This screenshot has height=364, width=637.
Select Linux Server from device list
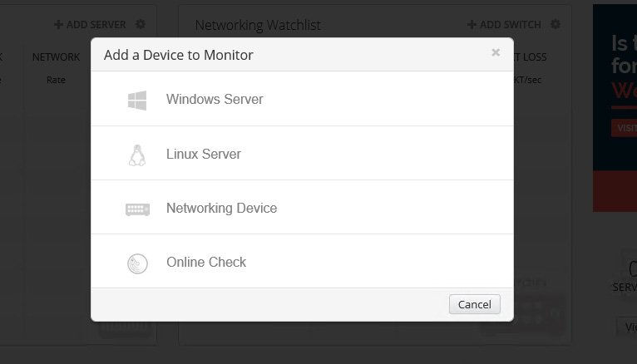click(204, 155)
